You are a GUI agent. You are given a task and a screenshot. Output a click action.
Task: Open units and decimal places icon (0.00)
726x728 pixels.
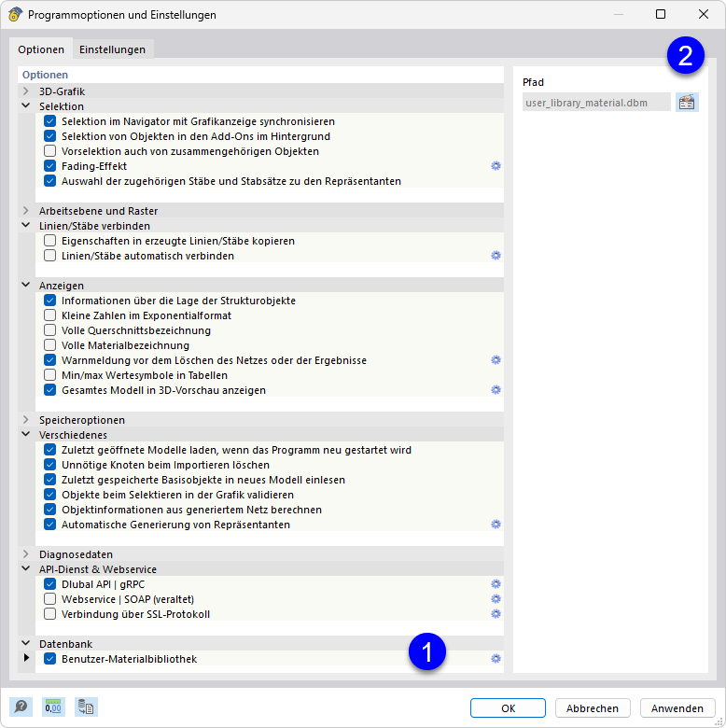coord(53,707)
